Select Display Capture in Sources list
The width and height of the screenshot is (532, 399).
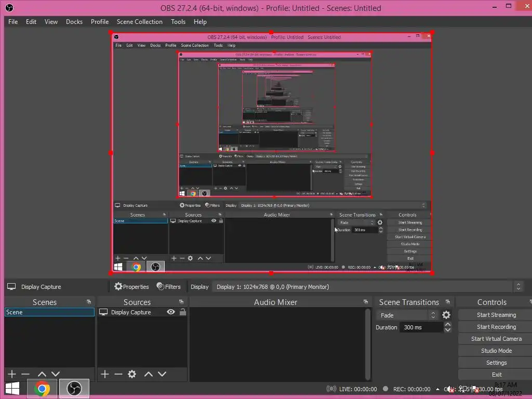(131, 312)
